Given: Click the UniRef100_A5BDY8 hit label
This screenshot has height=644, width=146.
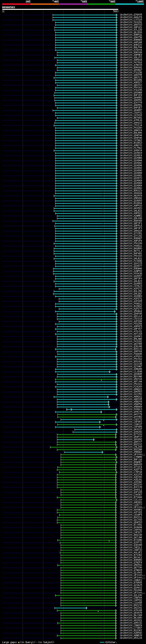Looking at the screenshot, I should point(131,402).
